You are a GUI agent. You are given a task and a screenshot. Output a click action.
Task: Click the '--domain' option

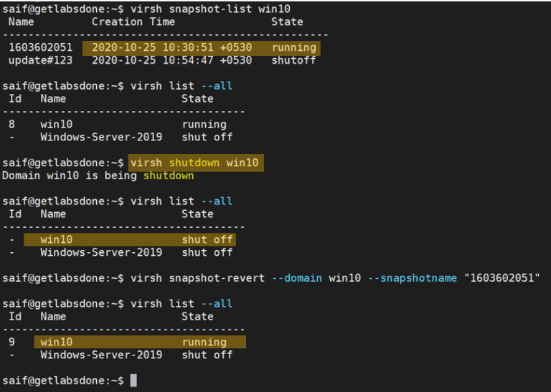tap(297, 278)
